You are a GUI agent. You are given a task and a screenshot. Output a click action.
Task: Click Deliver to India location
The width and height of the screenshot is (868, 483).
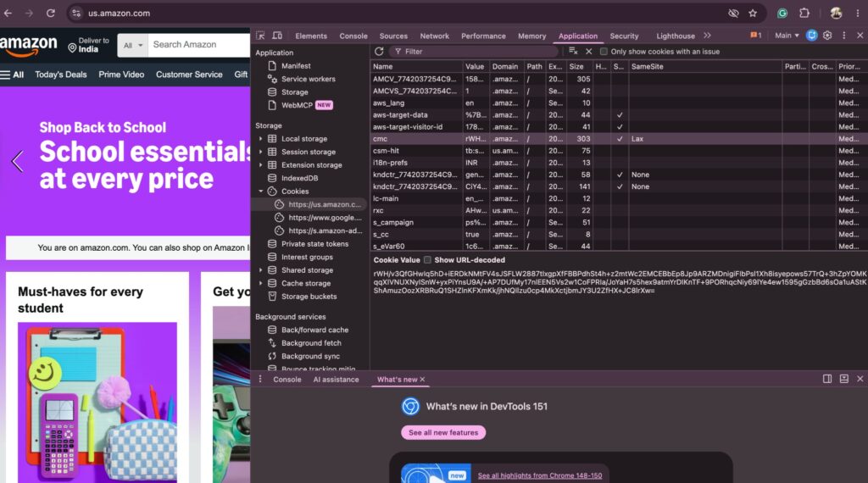click(x=88, y=45)
